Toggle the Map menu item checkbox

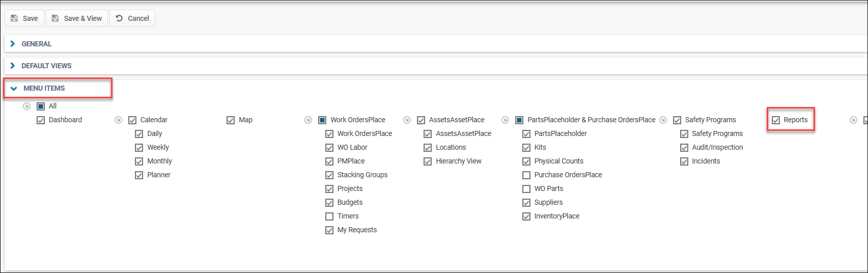[x=231, y=120]
